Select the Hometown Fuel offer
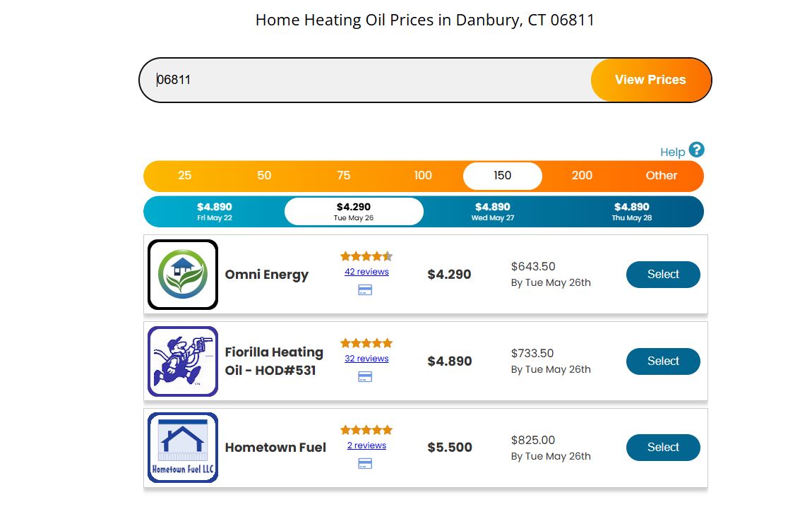This screenshot has width=812, height=509. pos(663,448)
